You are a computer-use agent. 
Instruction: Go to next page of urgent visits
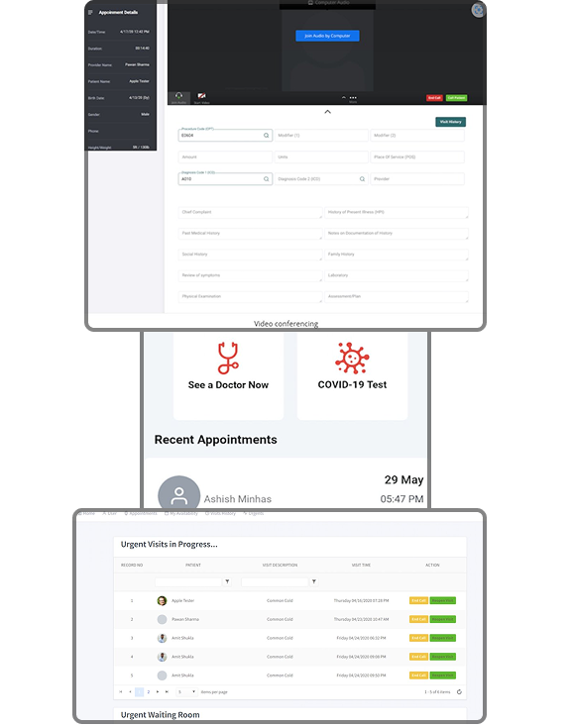pos(158,692)
